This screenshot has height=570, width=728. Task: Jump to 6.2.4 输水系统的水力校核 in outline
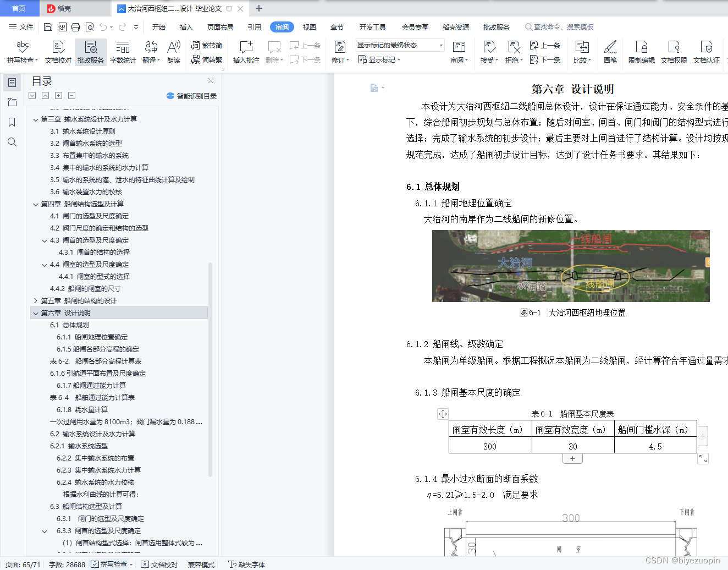coord(95,483)
